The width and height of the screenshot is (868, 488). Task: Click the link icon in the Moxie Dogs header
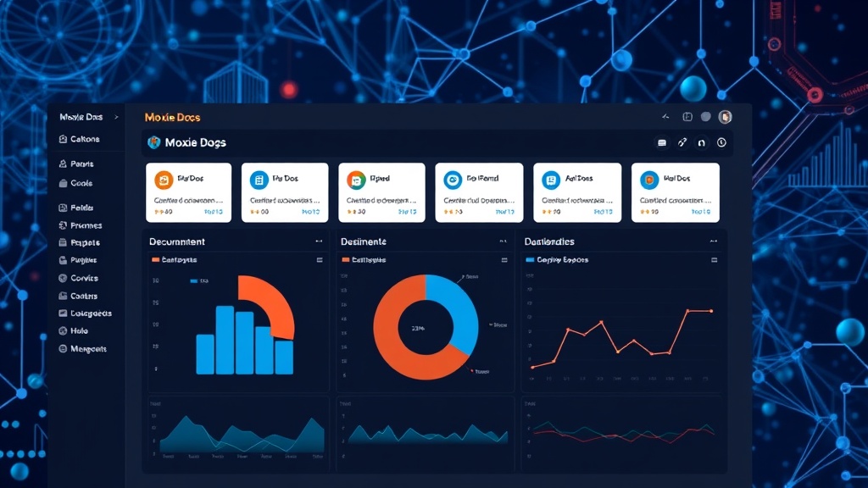[682, 142]
